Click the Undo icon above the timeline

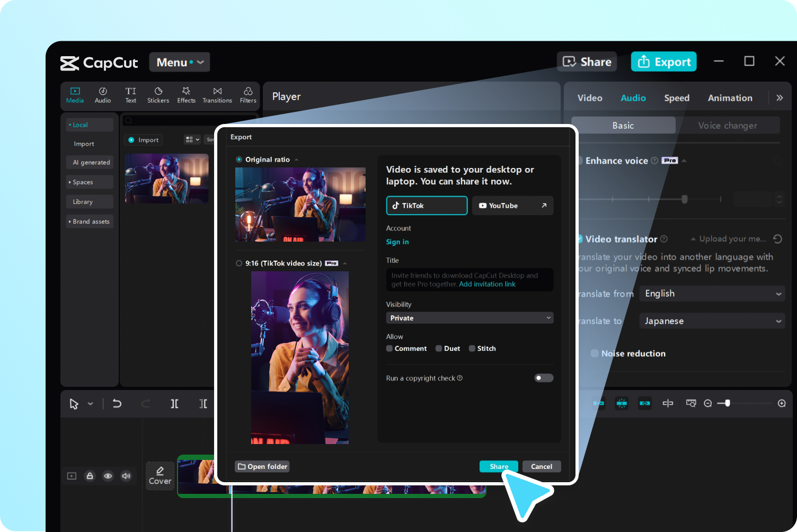[117, 403]
